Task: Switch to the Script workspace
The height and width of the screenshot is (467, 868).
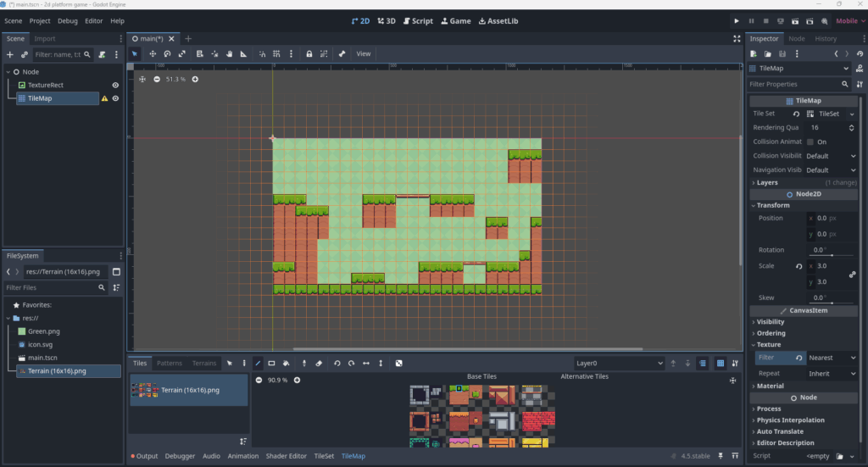Action: [x=417, y=20]
